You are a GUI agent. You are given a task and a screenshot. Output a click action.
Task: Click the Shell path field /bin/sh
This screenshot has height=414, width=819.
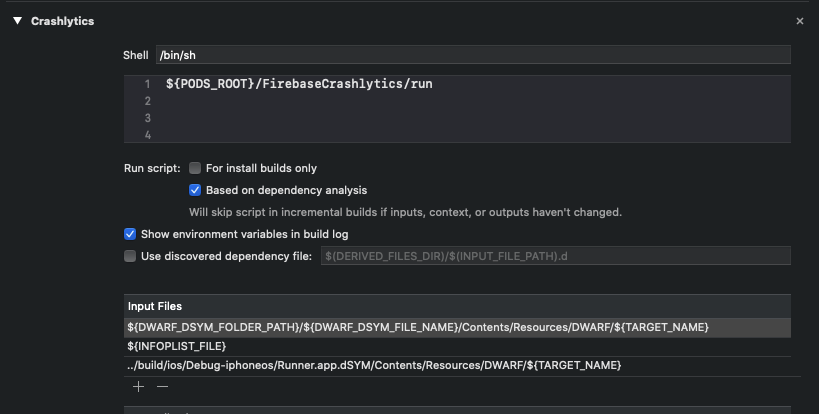473,55
